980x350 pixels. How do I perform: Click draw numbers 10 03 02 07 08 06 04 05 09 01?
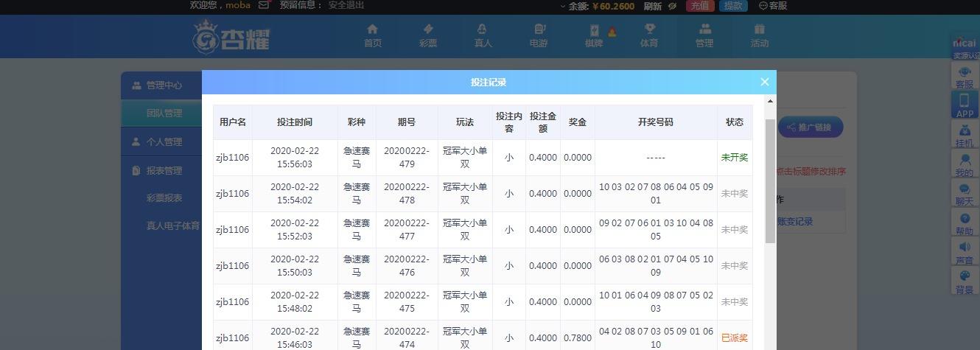tap(656, 194)
